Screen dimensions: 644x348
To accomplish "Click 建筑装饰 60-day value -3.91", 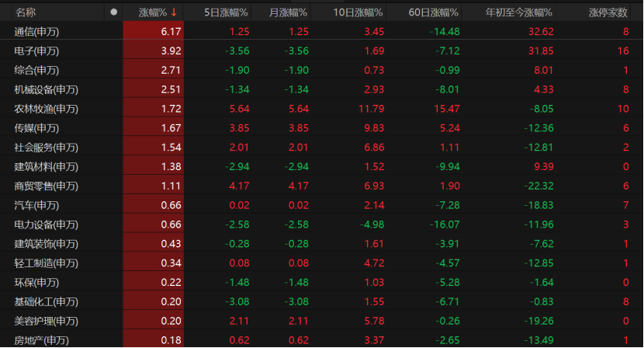I will 448,244.
